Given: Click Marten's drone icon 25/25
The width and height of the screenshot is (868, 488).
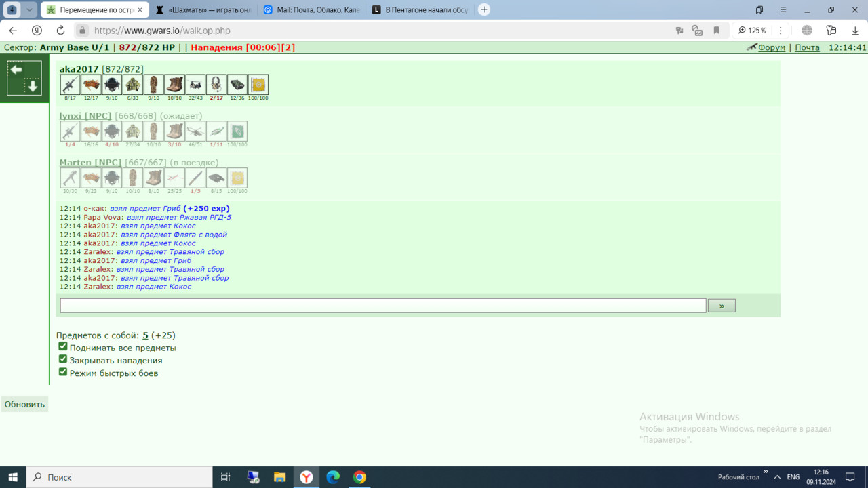Looking at the screenshot, I should click(174, 178).
